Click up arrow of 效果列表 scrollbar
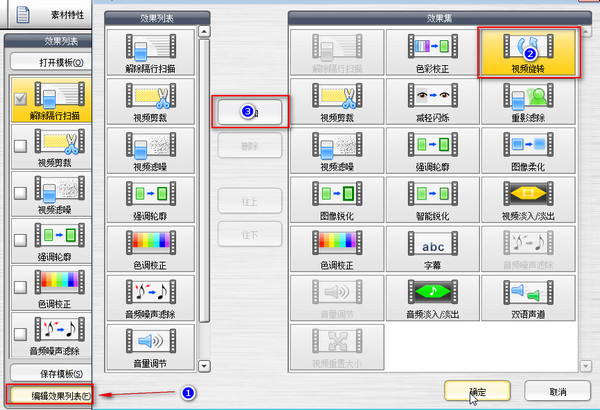The image size is (600, 410). (204, 32)
